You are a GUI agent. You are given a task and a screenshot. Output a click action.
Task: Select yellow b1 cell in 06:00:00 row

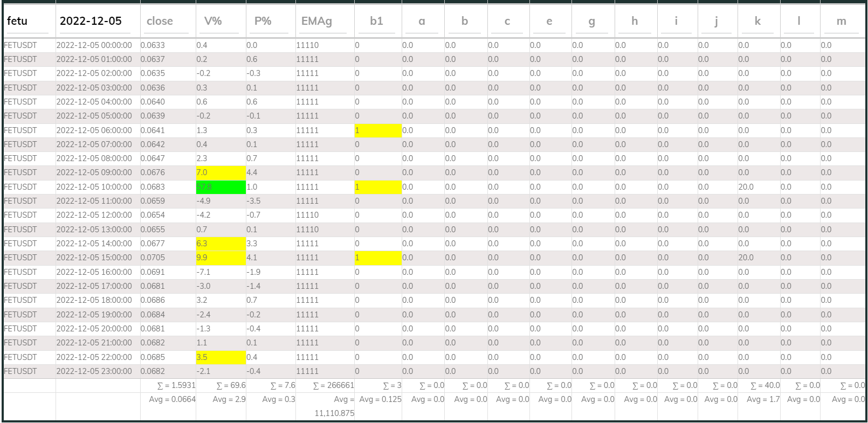[378, 130]
